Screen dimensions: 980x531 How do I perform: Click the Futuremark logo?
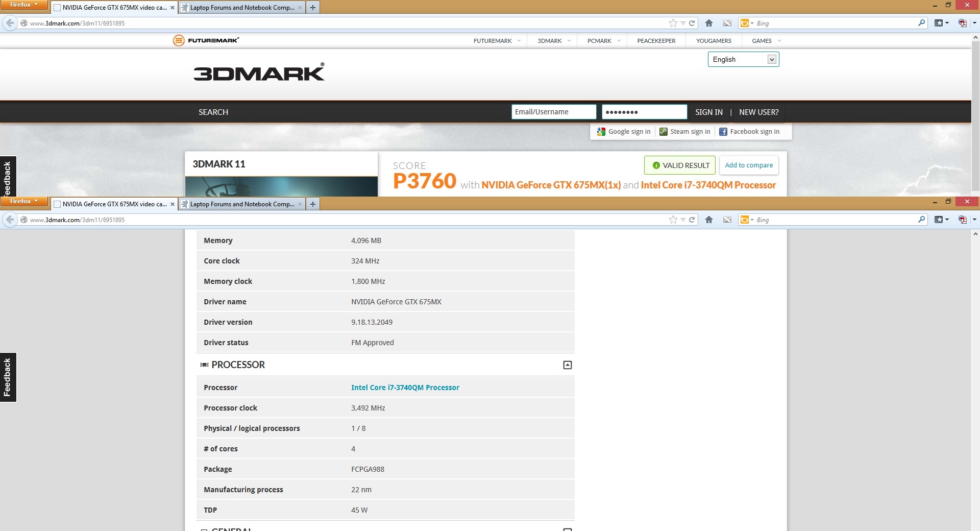pos(206,40)
